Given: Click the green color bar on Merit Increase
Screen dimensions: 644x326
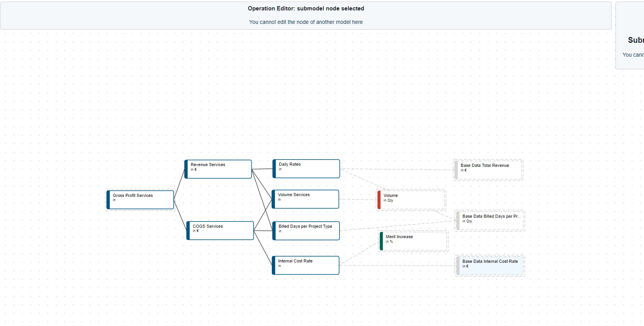Looking at the screenshot, I should click(x=381, y=241).
